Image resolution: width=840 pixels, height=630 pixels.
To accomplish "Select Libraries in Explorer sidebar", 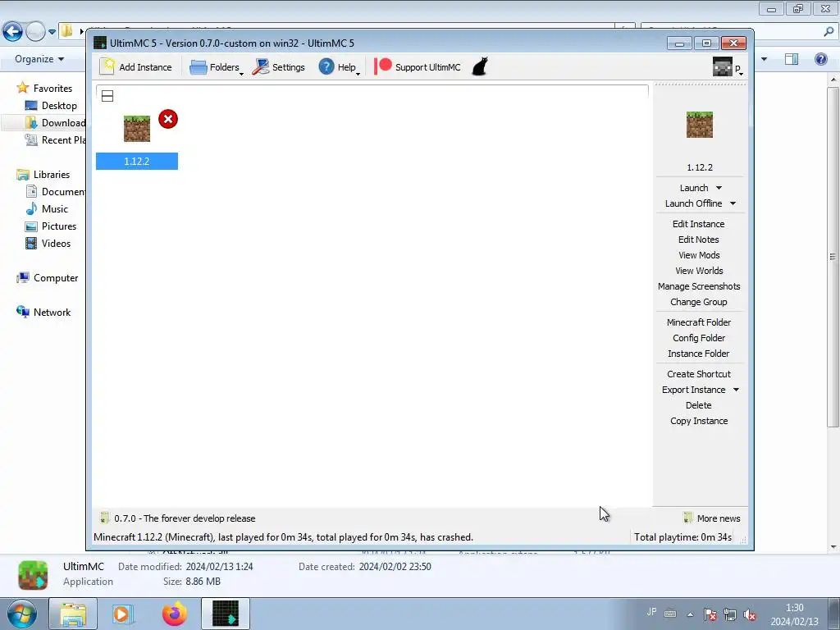I will click(44, 175).
